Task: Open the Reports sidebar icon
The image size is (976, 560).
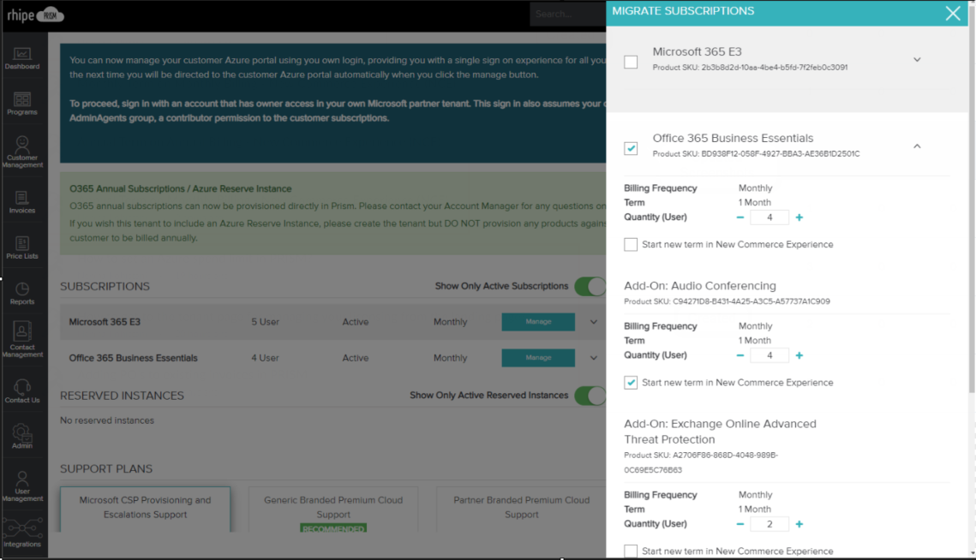Action: (x=22, y=294)
